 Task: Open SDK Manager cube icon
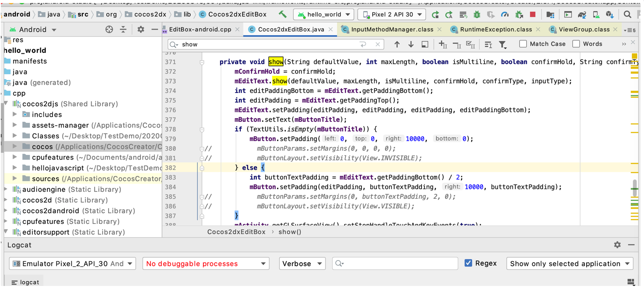[609, 14]
